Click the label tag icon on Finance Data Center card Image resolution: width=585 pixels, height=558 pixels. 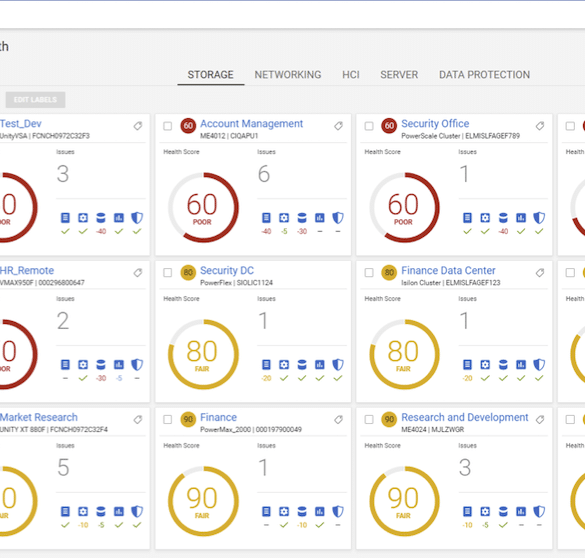tap(539, 273)
